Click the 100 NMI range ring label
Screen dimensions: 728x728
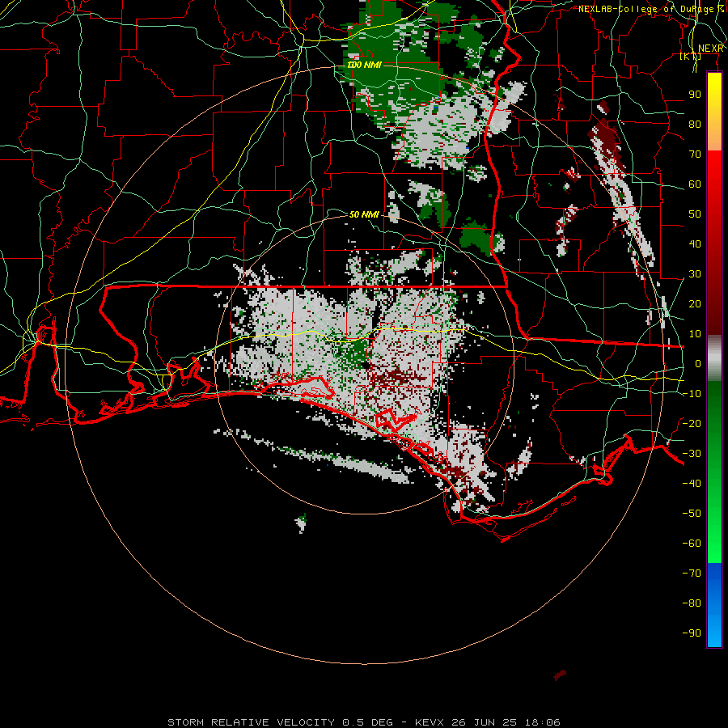click(x=365, y=65)
